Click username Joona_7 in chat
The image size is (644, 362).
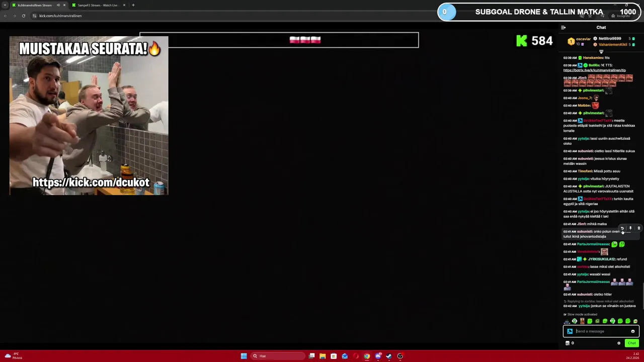point(585,98)
